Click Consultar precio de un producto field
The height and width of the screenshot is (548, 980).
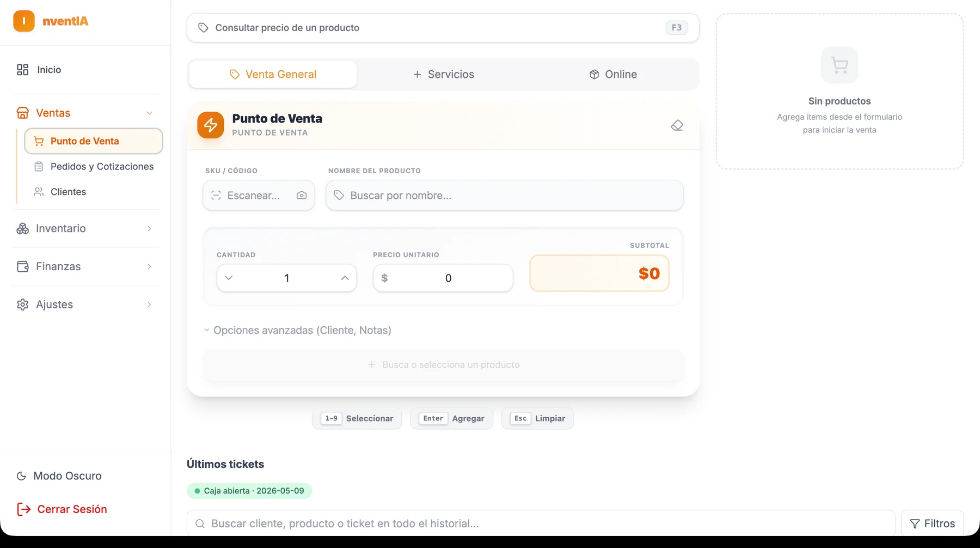443,28
